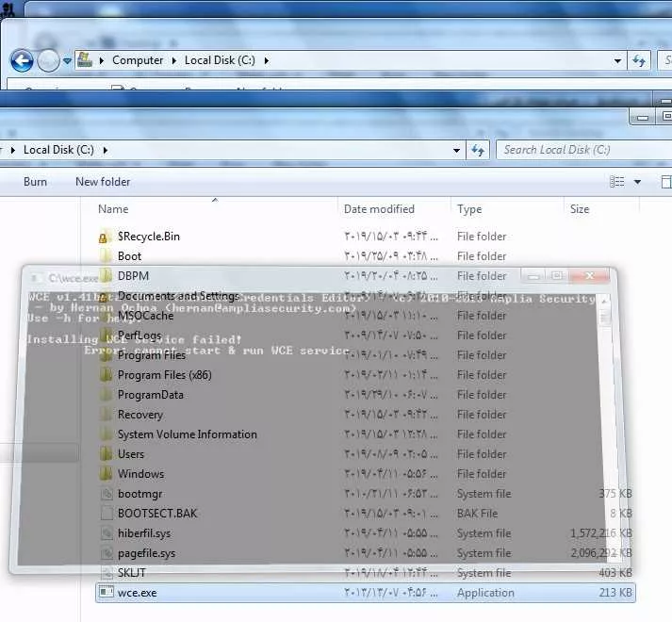This screenshot has width=672, height=622.
Task: Select the Documents and Settings folder
Action: (x=178, y=296)
